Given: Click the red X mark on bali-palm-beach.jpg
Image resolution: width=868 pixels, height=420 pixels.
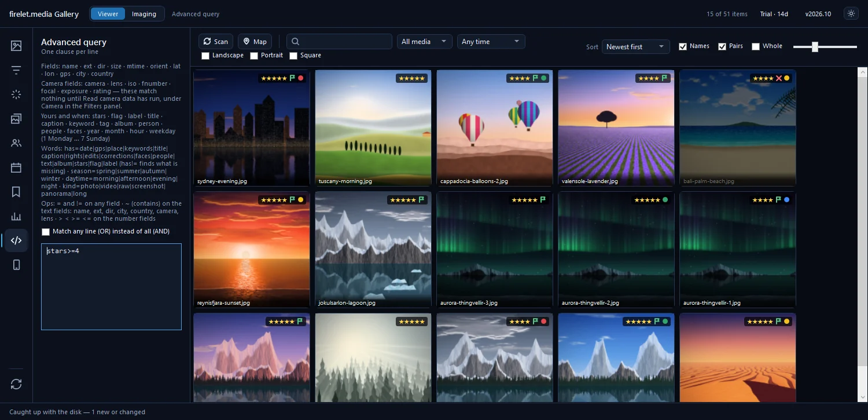Looking at the screenshot, I should [x=778, y=78].
